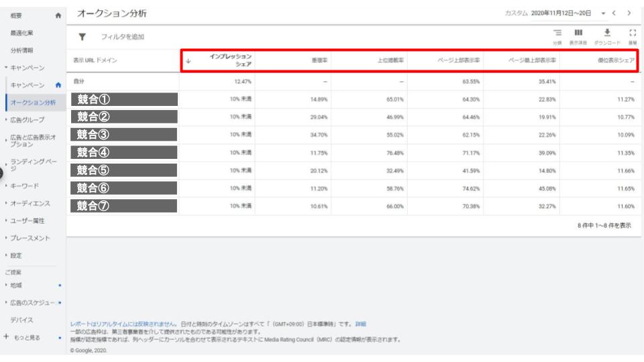
Task: Sort by 優位表示シェア column header
Action: click(x=616, y=60)
